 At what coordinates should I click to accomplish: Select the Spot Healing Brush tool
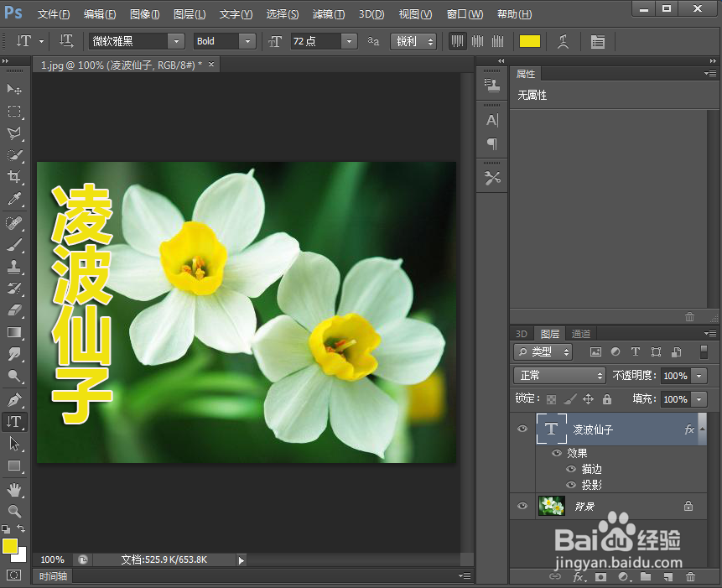[x=14, y=223]
